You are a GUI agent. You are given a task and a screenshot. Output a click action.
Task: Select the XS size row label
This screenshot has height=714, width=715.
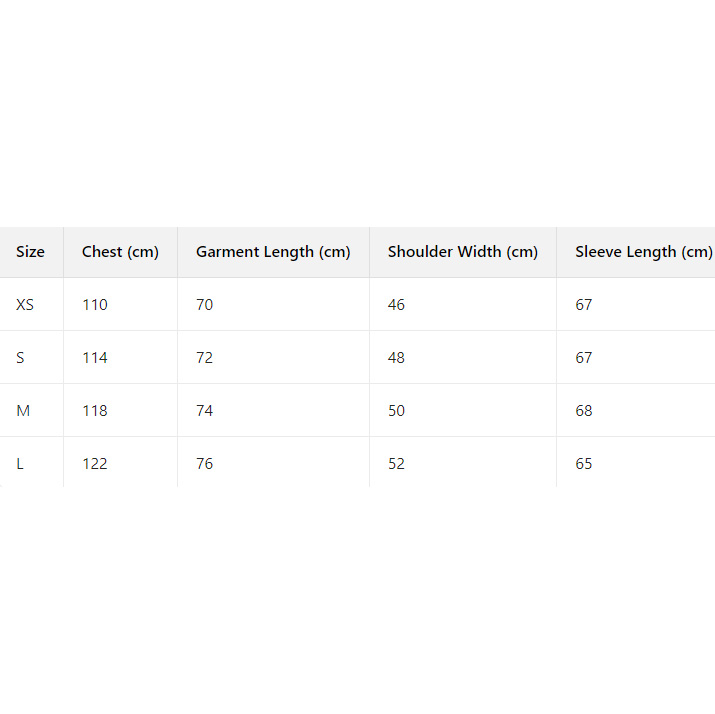25,304
